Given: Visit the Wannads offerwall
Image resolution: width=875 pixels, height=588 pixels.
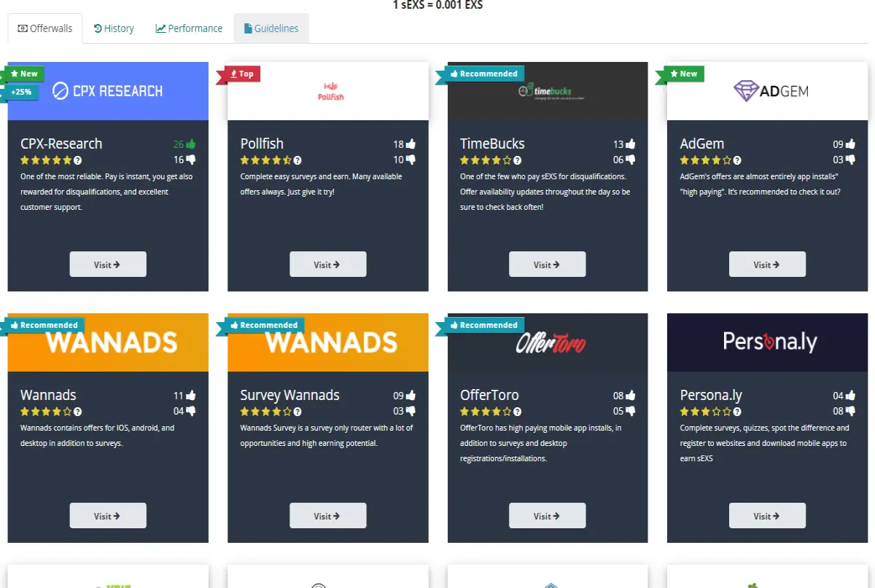Looking at the screenshot, I should point(108,516).
